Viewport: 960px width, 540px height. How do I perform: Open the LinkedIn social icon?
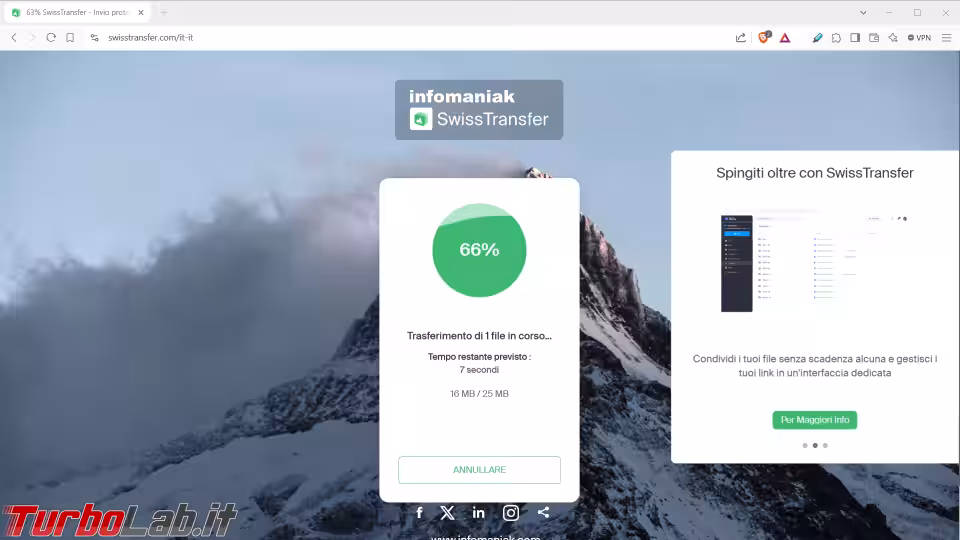478,512
